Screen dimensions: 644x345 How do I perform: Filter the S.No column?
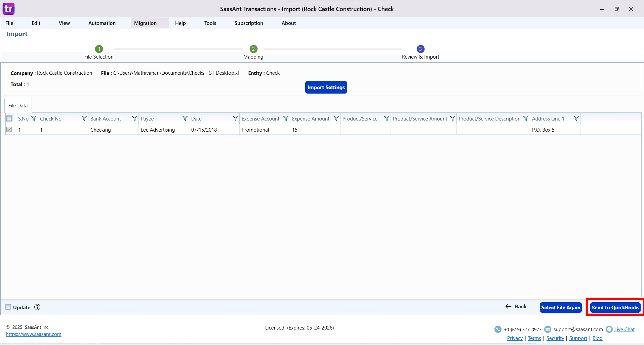[34, 118]
